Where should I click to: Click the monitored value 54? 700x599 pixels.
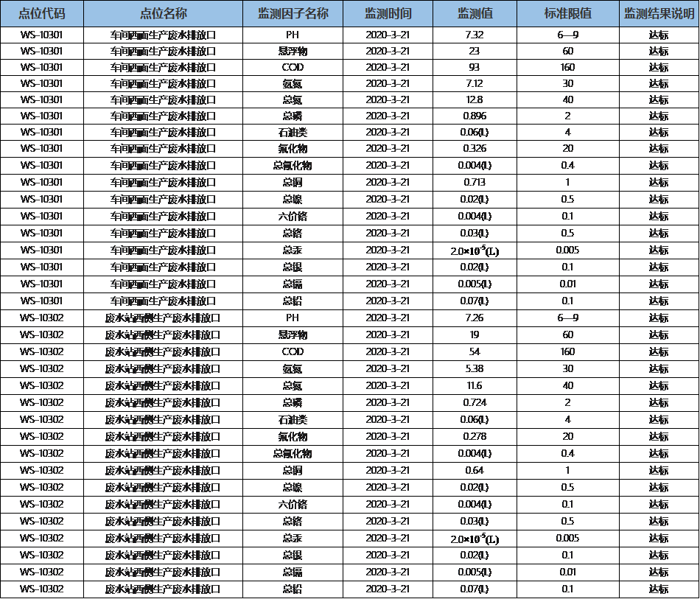pos(475,351)
